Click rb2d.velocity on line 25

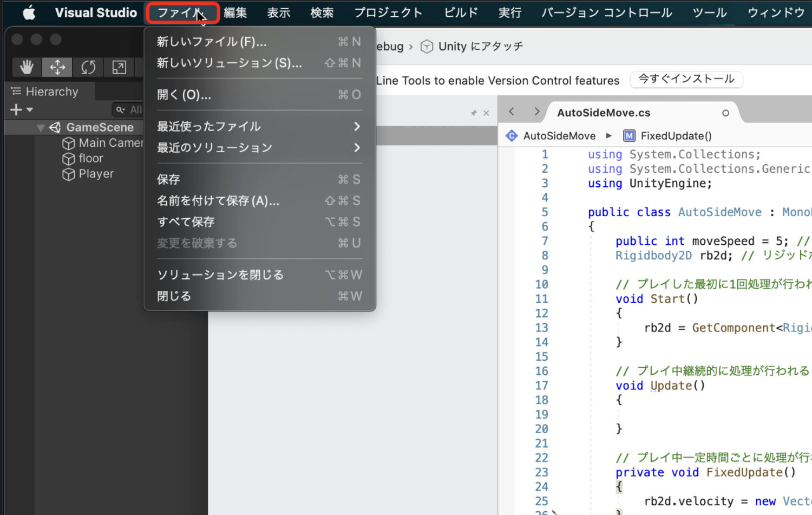pyautogui.click(x=688, y=501)
